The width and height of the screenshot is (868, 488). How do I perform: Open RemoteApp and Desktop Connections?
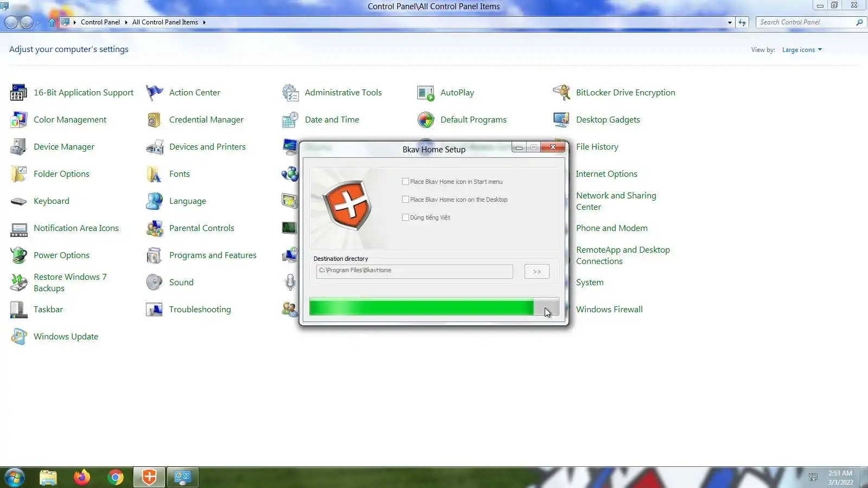(x=623, y=255)
